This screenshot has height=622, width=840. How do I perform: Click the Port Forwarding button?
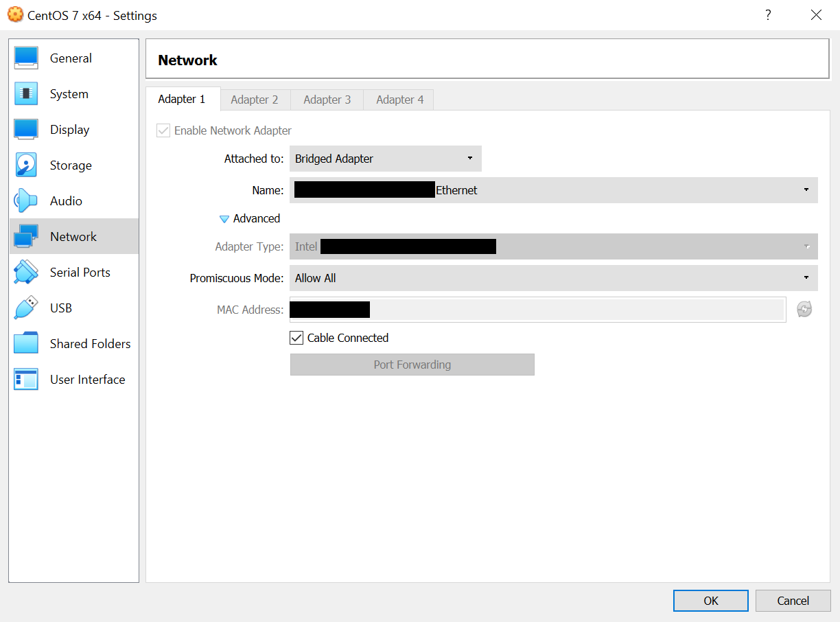[412, 365]
